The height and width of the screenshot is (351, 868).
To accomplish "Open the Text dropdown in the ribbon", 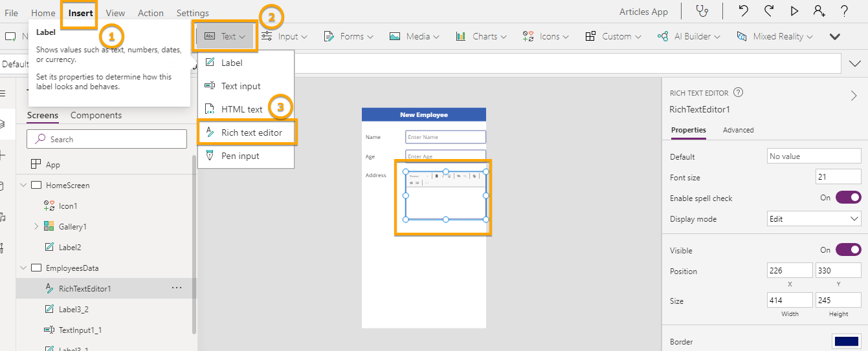I will pyautogui.click(x=225, y=36).
